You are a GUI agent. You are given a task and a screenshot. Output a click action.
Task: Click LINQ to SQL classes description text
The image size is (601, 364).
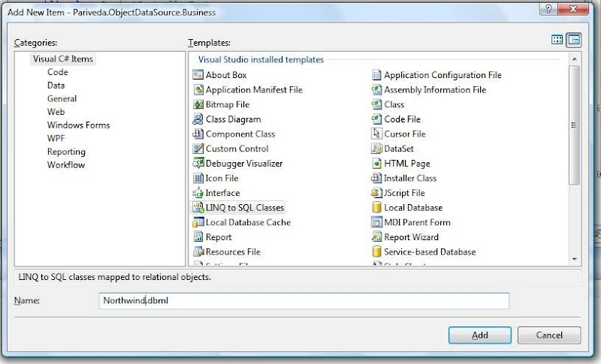coord(115,277)
